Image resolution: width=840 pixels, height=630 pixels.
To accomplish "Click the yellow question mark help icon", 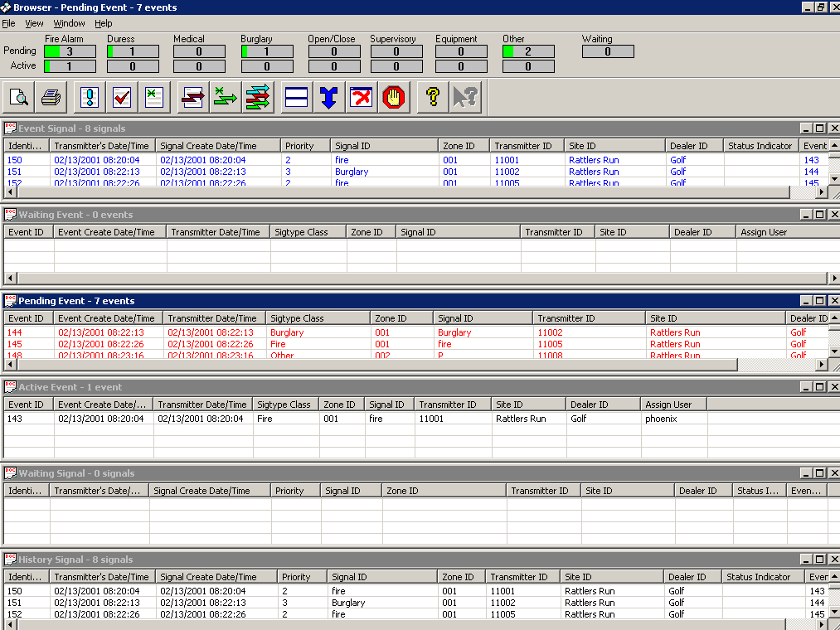I will pyautogui.click(x=432, y=98).
